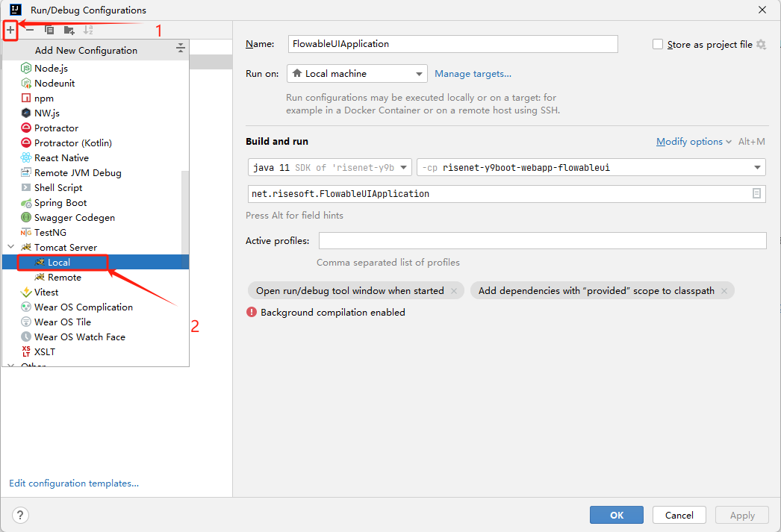Click the React Native icon
The image size is (781, 532).
pyautogui.click(x=26, y=157)
